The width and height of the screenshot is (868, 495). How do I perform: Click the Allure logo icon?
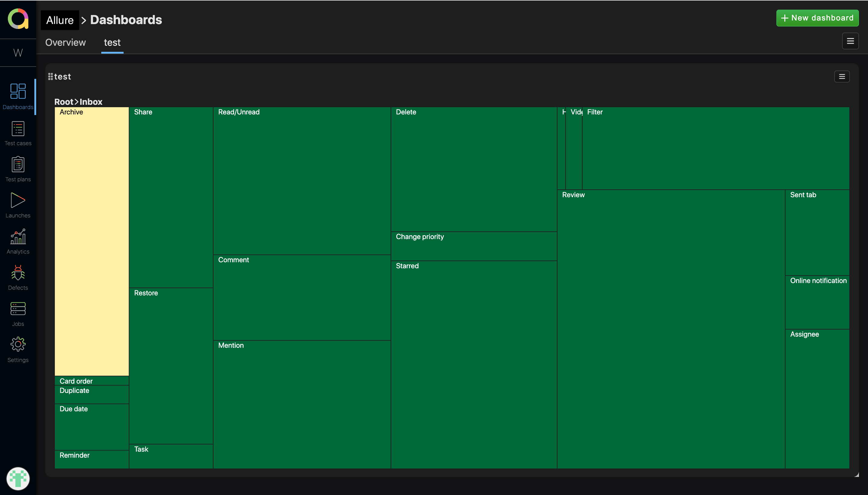(18, 19)
